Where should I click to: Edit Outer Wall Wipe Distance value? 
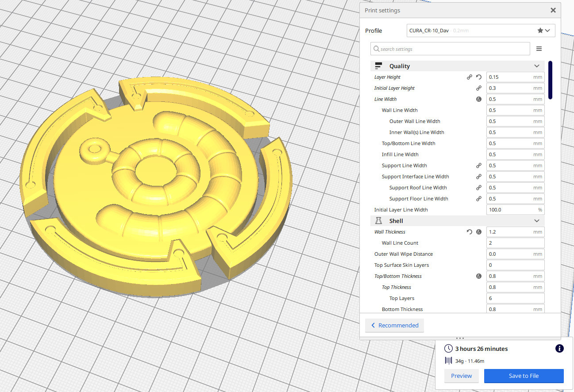click(515, 254)
